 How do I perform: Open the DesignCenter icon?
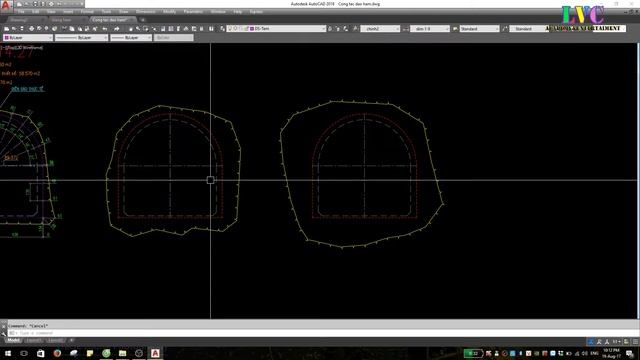171,29
